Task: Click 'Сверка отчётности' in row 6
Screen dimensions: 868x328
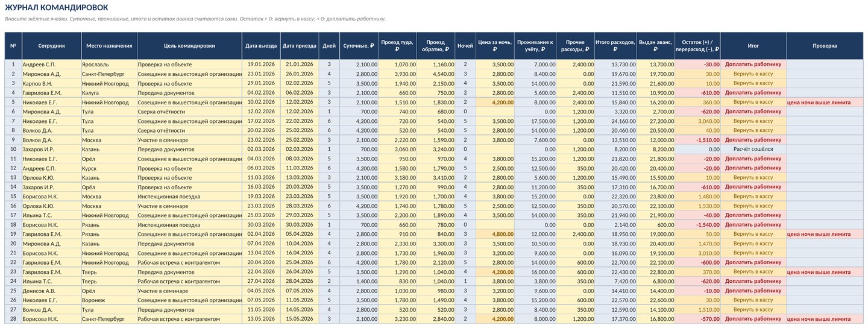Action: [189, 112]
